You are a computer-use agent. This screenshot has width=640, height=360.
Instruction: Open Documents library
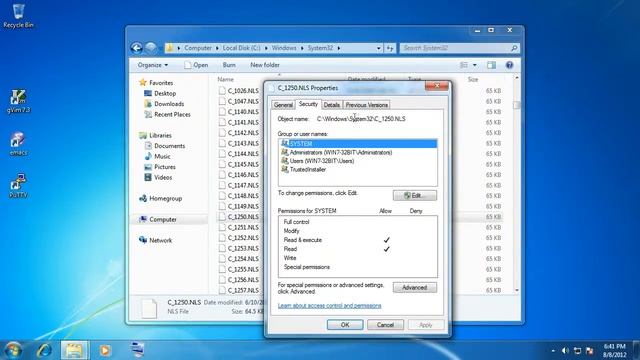[x=169, y=146]
